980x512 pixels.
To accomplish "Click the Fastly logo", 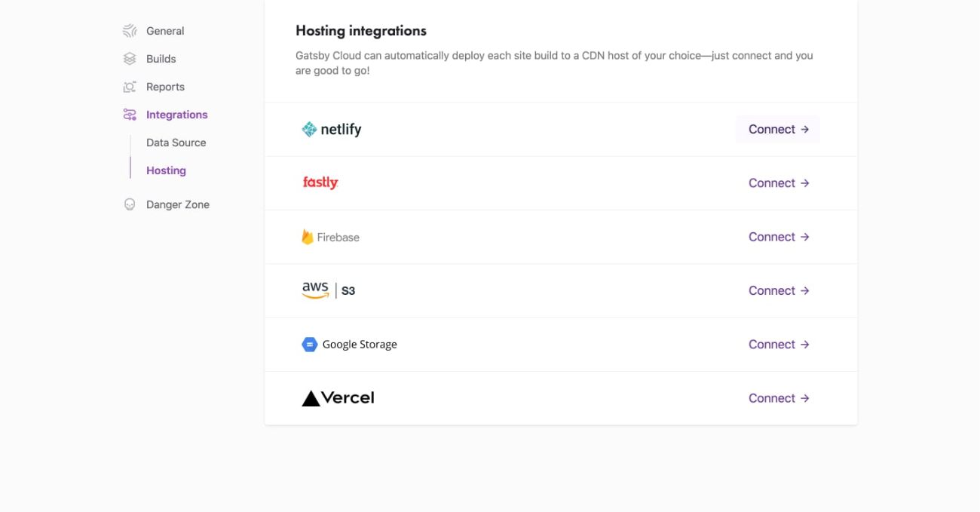I will point(320,182).
